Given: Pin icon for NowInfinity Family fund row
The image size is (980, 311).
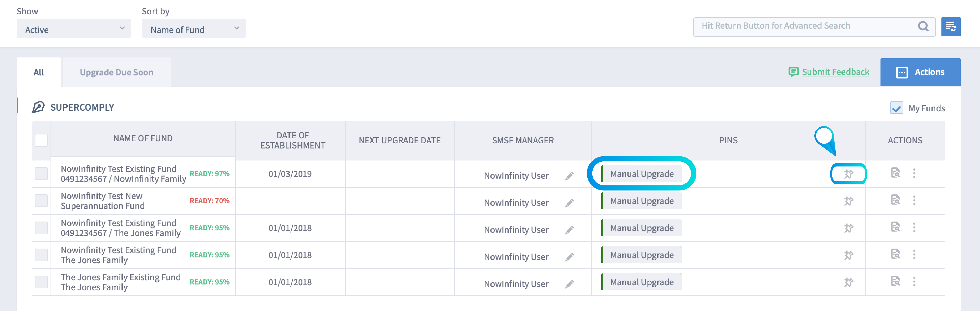Looking at the screenshot, I should click(848, 174).
